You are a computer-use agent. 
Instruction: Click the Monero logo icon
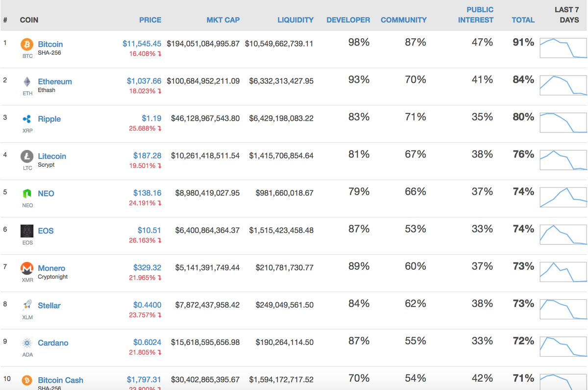click(x=27, y=268)
